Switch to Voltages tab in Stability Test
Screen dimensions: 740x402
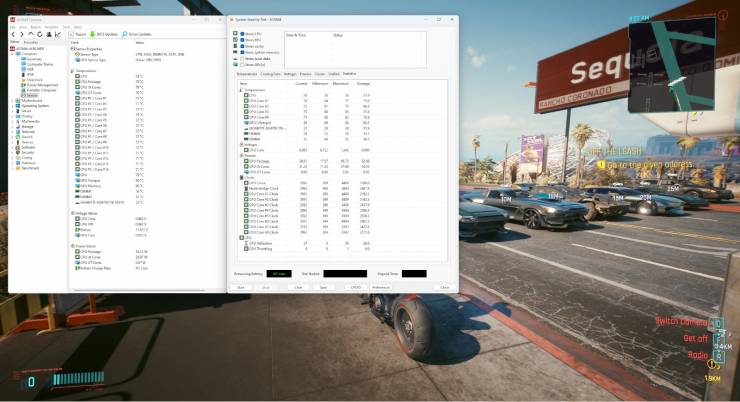(x=290, y=74)
